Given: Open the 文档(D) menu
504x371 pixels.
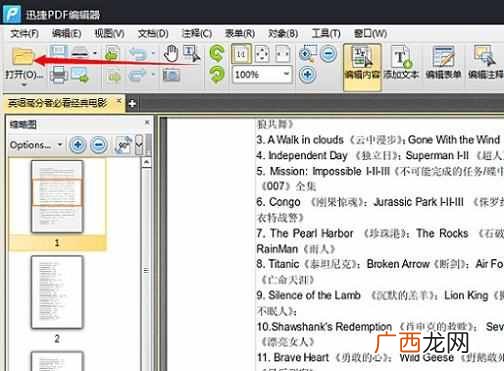Looking at the screenshot, I should pos(153,33).
